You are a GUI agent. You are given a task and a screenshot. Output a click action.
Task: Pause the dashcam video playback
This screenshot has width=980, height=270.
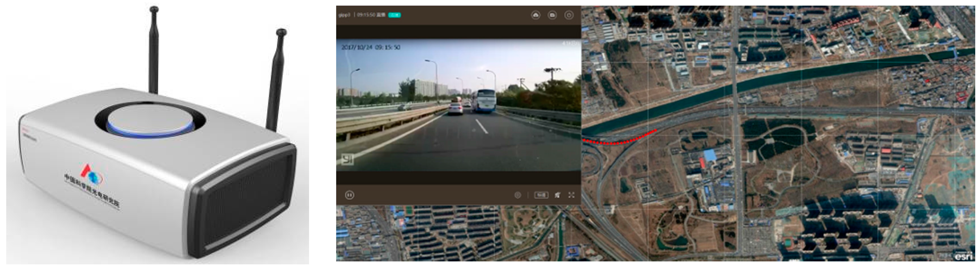[x=349, y=195]
